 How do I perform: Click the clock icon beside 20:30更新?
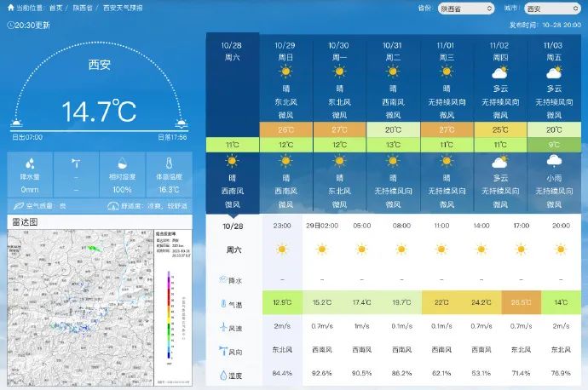[x=10, y=25]
